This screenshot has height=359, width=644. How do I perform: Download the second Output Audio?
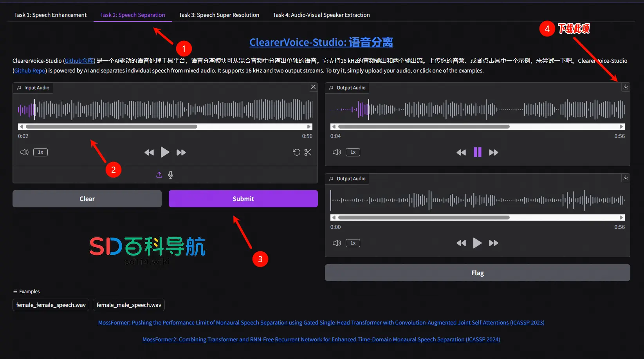626,178
